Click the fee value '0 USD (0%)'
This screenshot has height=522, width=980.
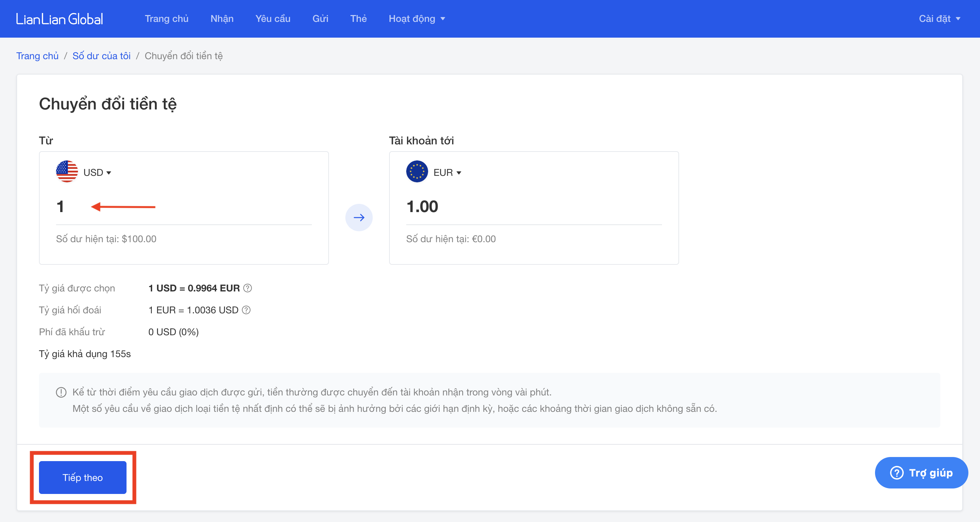(x=173, y=332)
